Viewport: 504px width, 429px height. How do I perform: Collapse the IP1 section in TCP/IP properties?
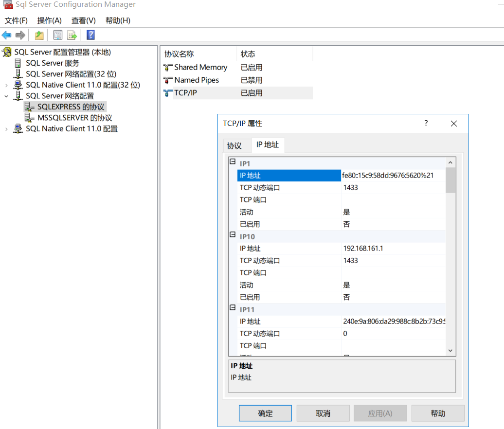233,161
